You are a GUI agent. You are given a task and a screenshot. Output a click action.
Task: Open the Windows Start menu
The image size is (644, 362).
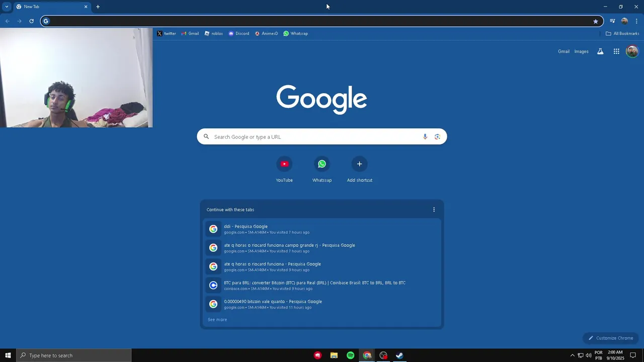pyautogui.click(x=8, y=355)
